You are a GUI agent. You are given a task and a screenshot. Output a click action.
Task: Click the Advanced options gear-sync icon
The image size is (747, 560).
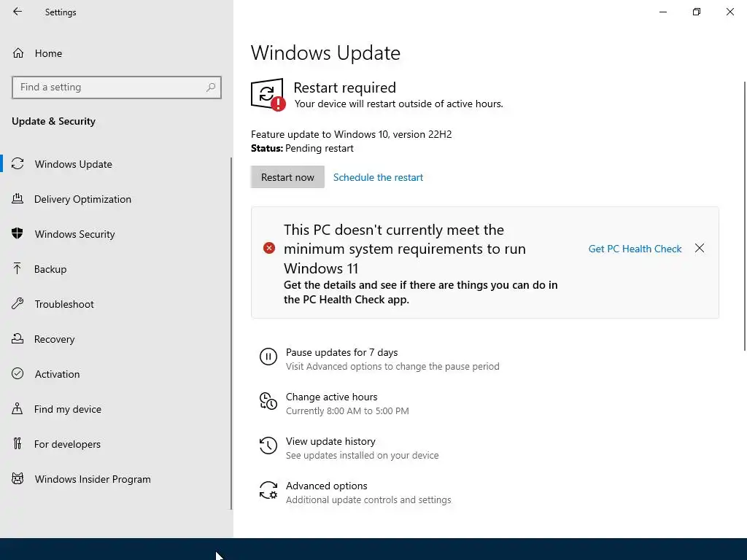pos(268,490)
